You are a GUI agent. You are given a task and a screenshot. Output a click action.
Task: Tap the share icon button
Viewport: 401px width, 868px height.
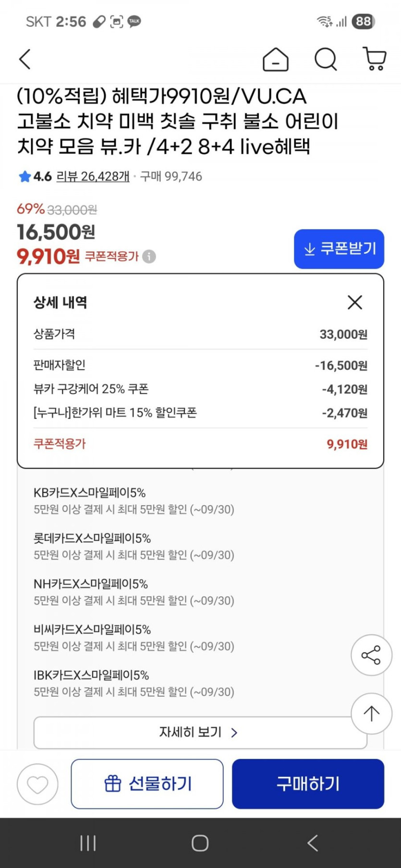point(371,655)
